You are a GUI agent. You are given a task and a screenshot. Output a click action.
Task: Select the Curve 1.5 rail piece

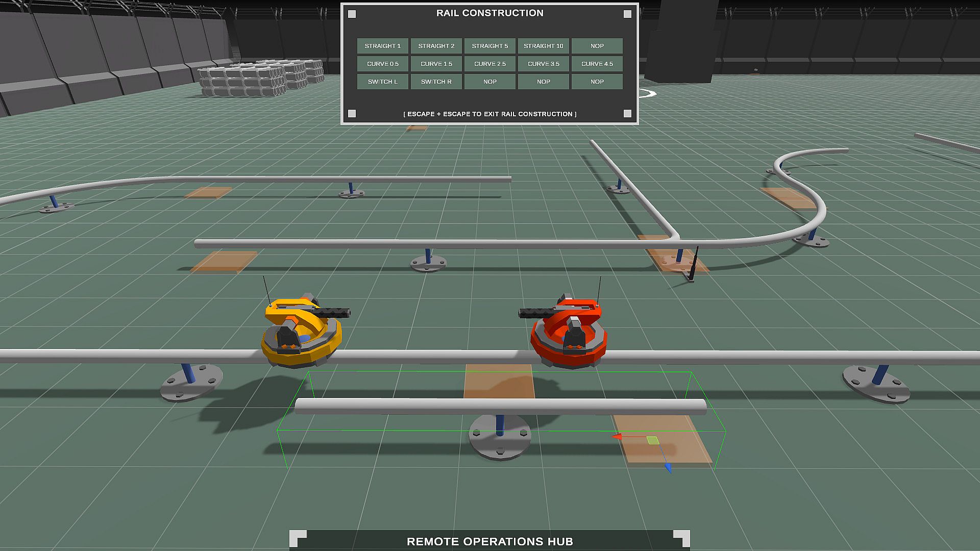(436, 64)
